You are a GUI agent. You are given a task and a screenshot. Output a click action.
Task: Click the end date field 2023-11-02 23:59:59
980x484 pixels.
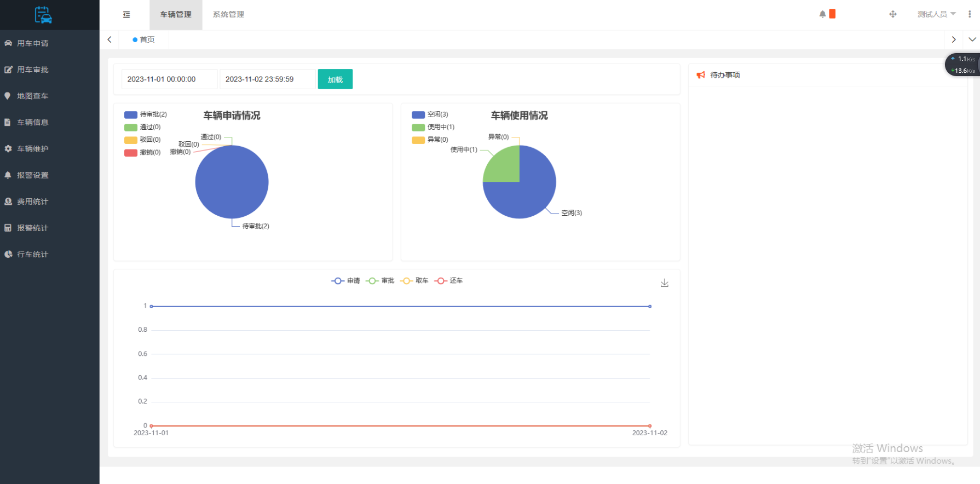pyautogui.click(x=268, y=79)
